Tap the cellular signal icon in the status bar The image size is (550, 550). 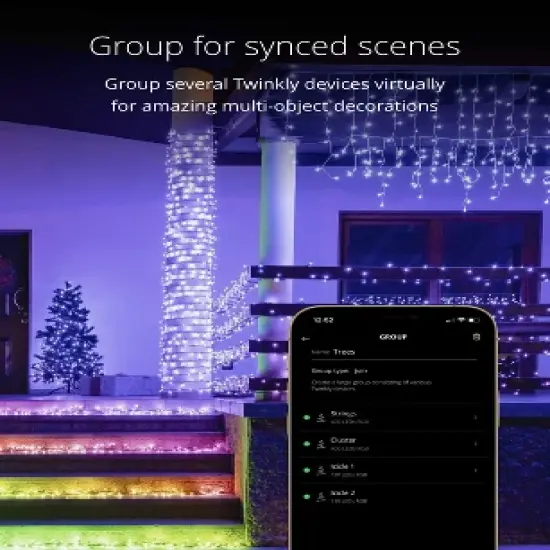[450, 321]
